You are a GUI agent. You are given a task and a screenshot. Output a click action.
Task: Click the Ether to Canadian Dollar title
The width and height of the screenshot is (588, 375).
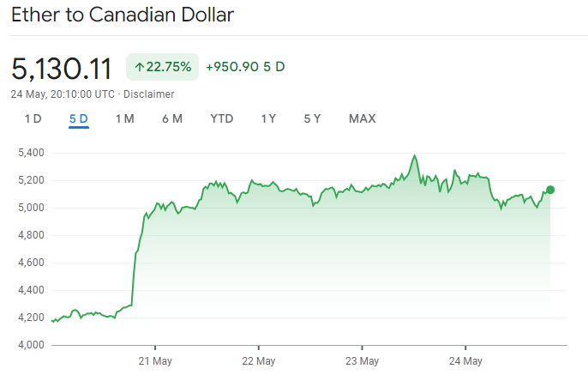pyautogui.click(x=123, y=15)
